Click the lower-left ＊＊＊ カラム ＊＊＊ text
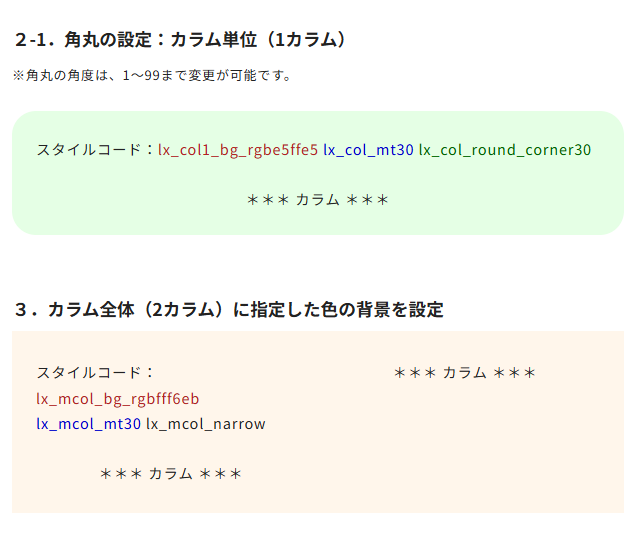 coord(171,474)
